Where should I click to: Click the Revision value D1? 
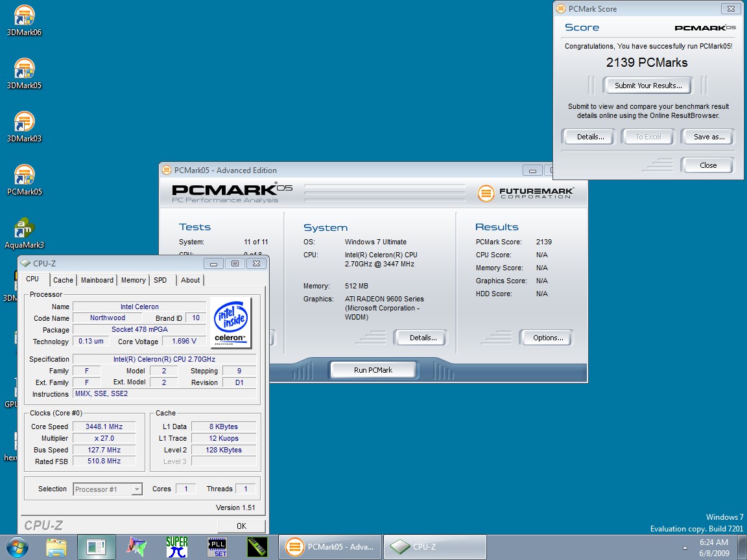click(x=239, y=382)
